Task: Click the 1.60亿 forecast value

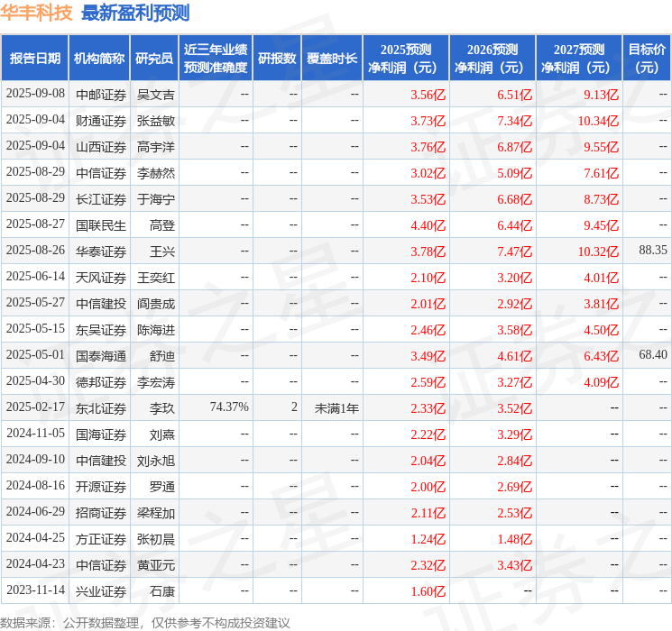Action: tap(428, 591)
